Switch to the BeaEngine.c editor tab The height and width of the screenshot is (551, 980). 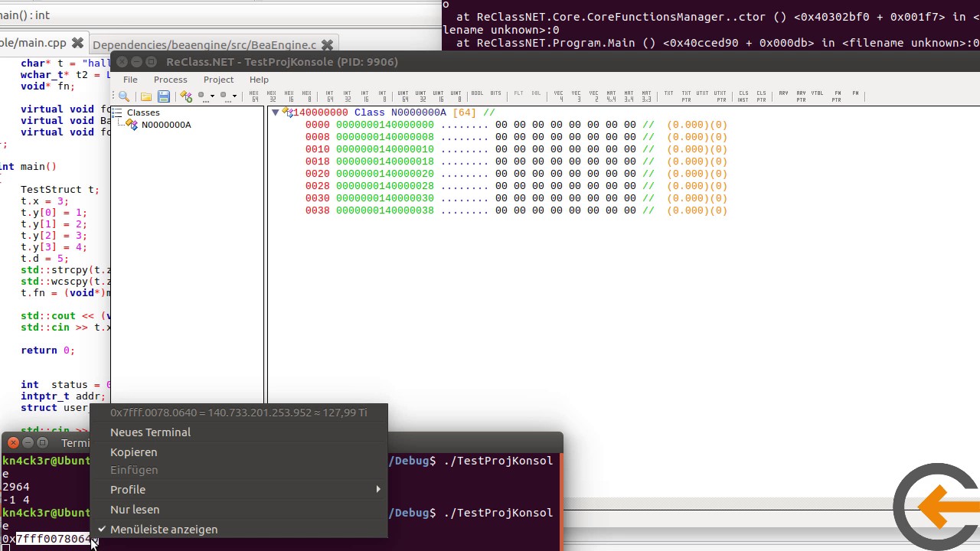[204, 45]
